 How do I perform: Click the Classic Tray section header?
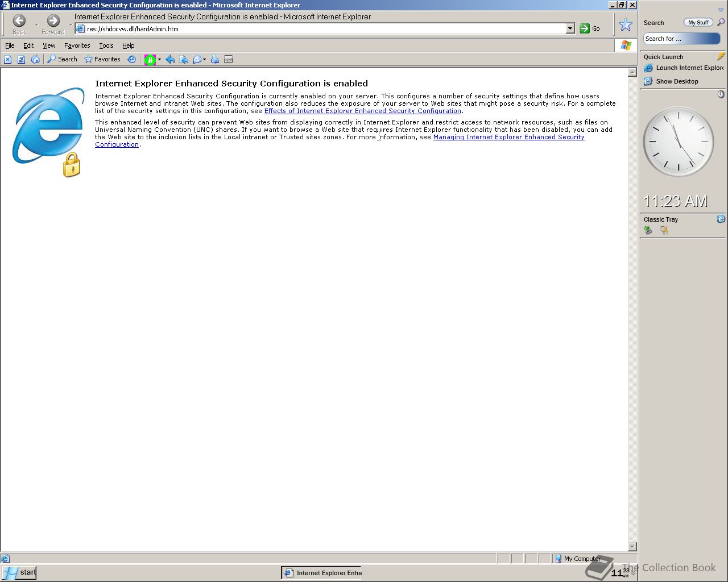point(661,219)
